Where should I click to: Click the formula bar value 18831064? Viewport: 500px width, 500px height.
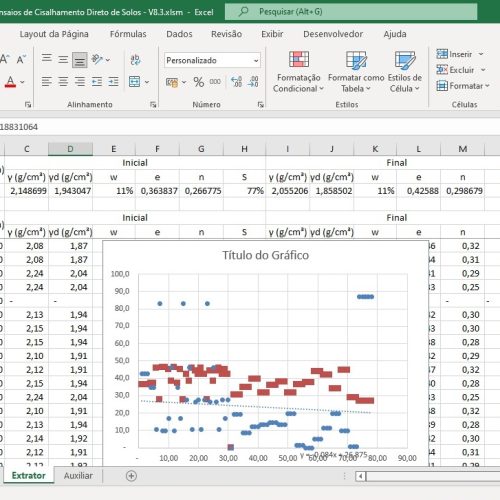pyautogui.click(x=19, y=127)
